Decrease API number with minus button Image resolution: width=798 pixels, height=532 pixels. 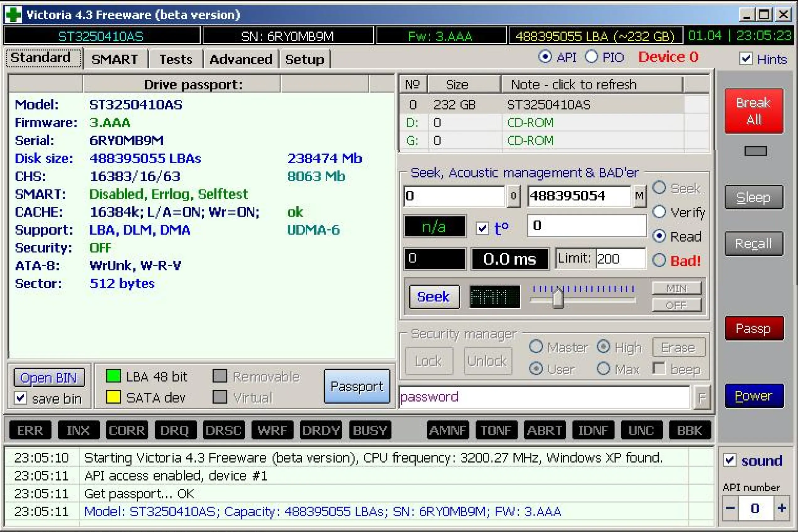coord(731,508)
